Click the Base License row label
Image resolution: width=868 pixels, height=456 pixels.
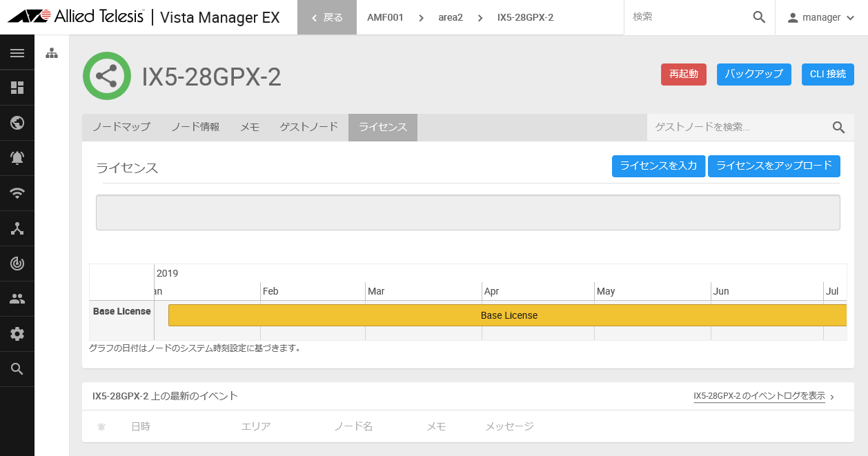[x=122, y=311]
